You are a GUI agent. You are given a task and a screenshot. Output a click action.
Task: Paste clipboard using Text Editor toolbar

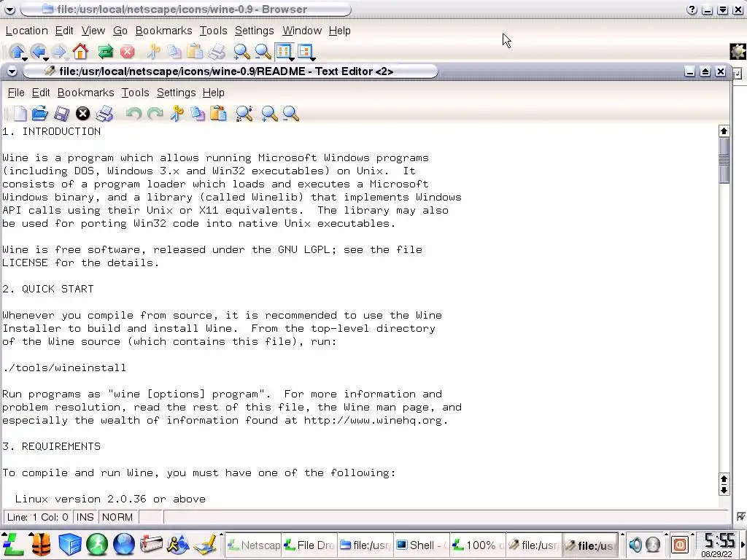218,114
